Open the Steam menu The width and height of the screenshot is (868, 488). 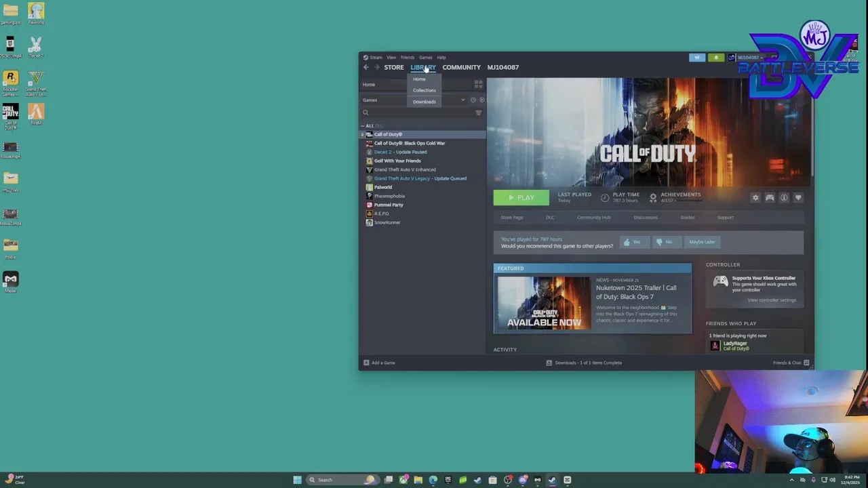[376, 58]
